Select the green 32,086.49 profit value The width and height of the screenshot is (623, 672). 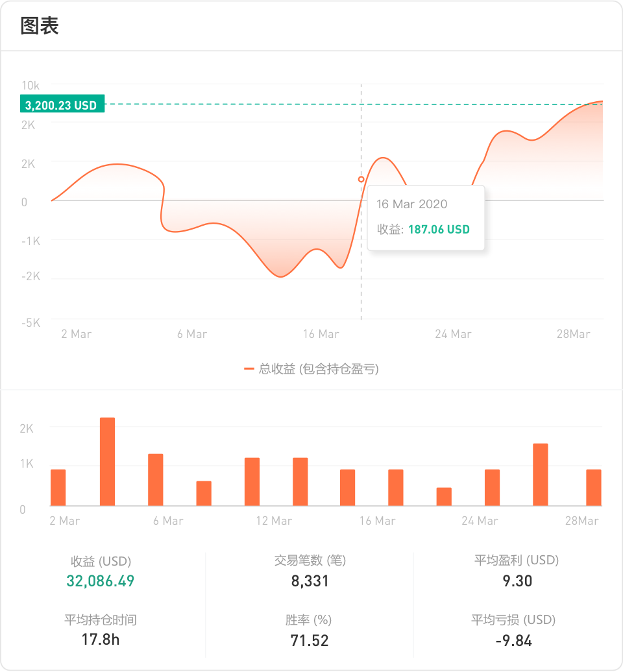tap(101, 581)
